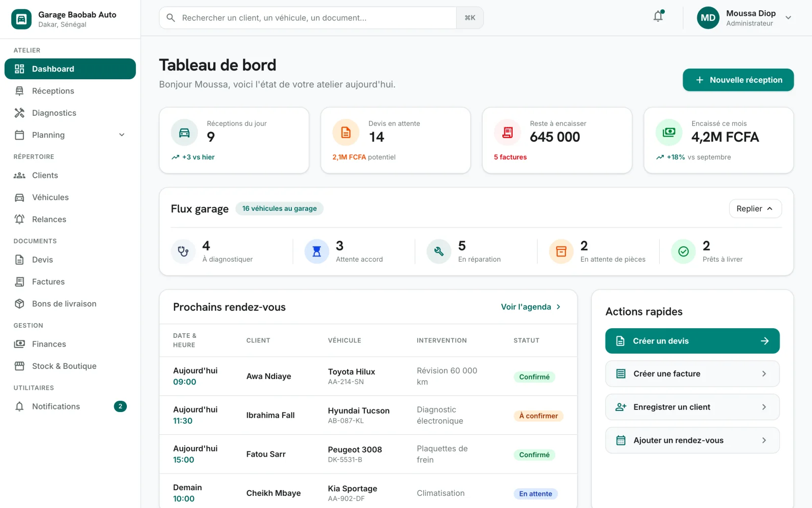Image resolution: width=812 pixels, height=508 pixels.
Task: Click the receipt icon in Reste à encaisser card
Action: pyautogui.click(x=507, y=132)
